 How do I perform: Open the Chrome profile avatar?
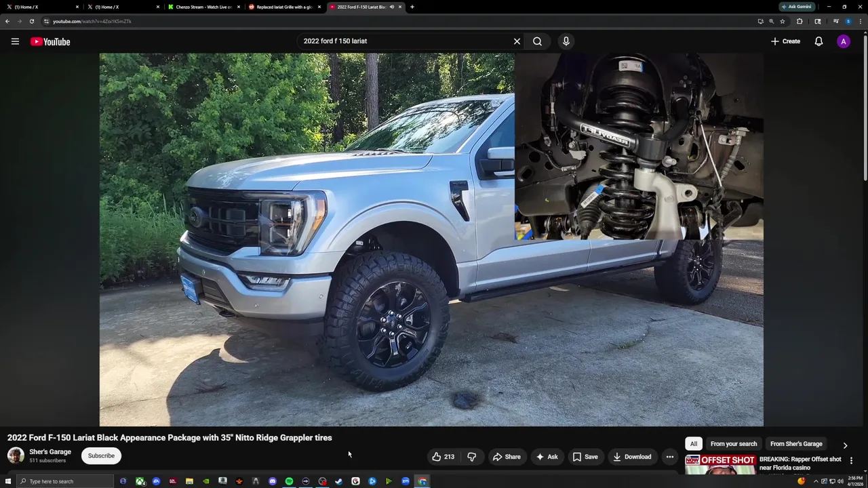click(848, 21)
